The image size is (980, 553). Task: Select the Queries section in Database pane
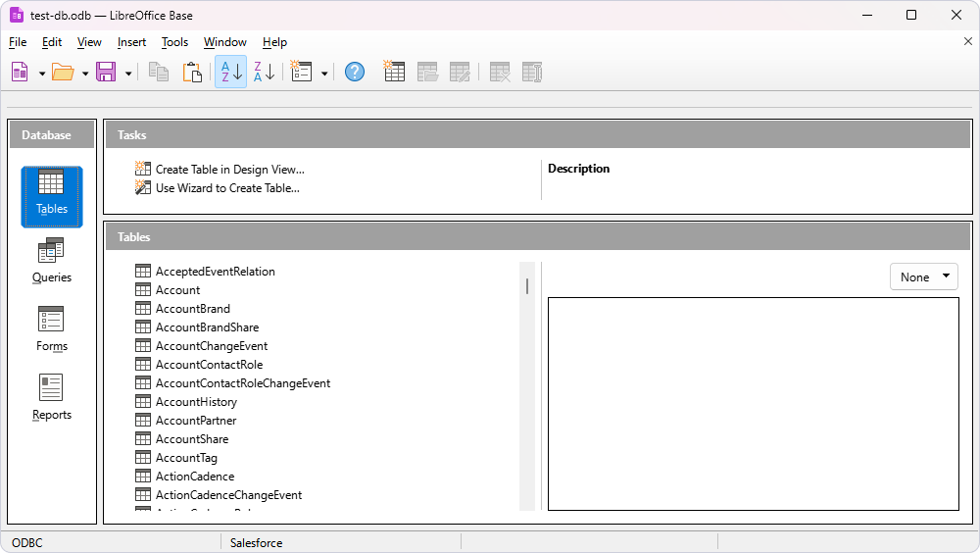[52, 261]
